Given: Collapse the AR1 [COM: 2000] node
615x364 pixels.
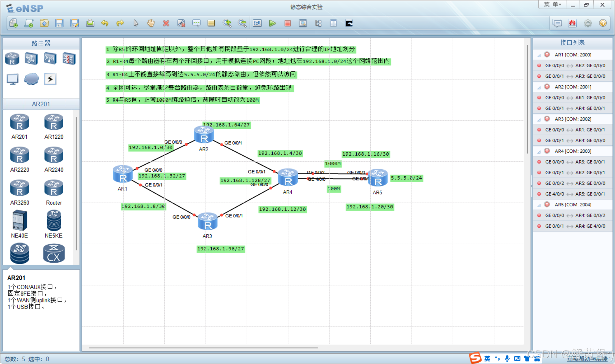Looking at the screenshot, I should (x=539, y=55).
